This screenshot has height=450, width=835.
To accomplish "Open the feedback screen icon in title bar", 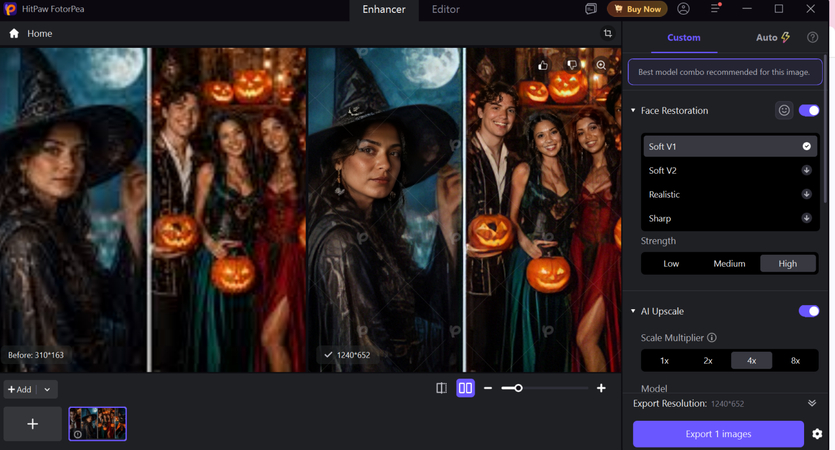I will 591,9.
